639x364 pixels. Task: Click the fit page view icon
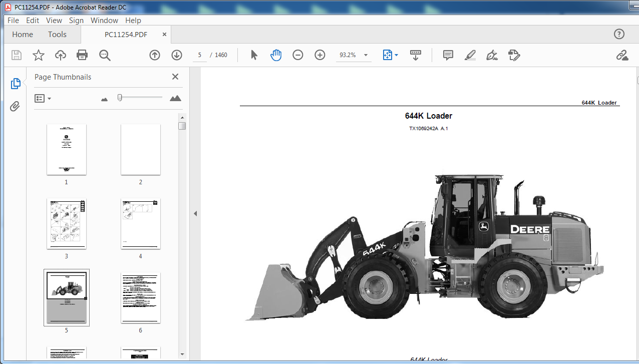tap(387, 55)
